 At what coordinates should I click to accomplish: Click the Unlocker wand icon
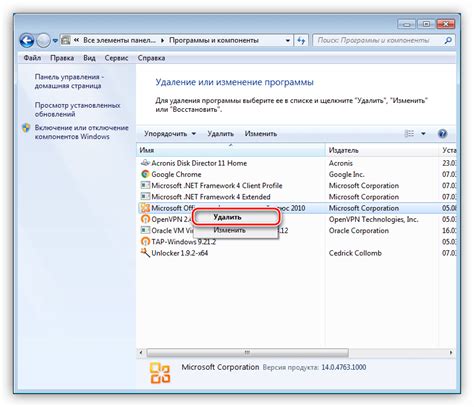click(145, 252)
